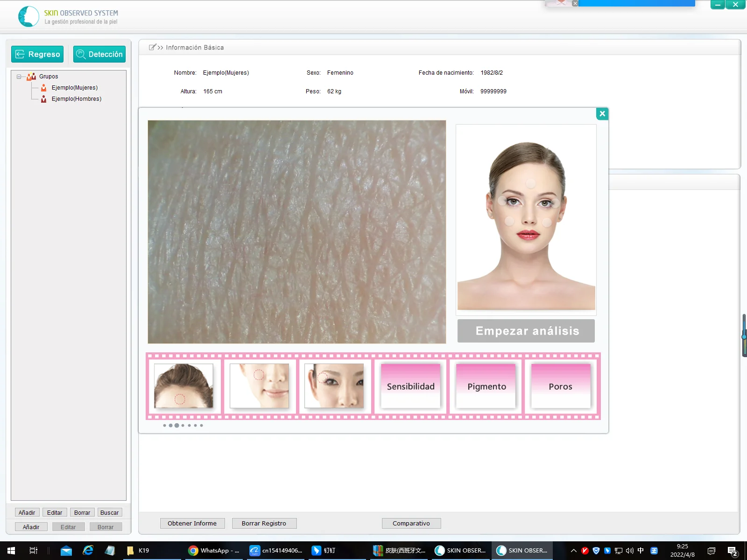Select the Pigmento analysis tile

pyautogui.click(x=486, y=386)
